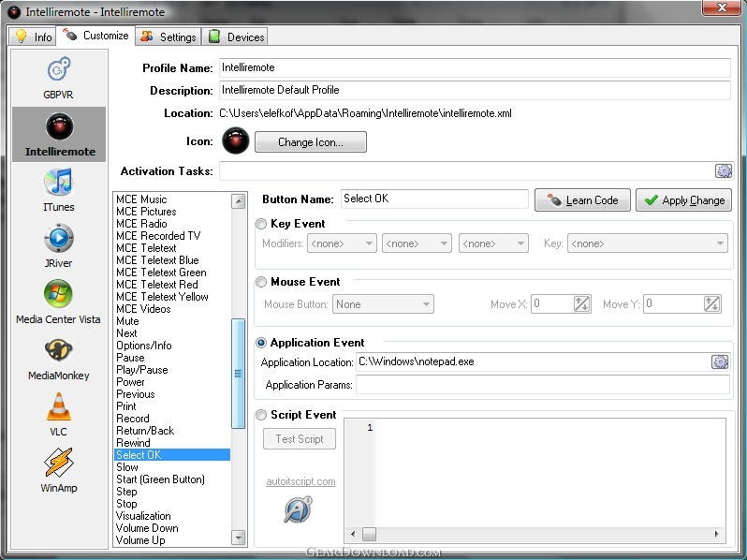Click the Button Name input field

coord(434,199)
